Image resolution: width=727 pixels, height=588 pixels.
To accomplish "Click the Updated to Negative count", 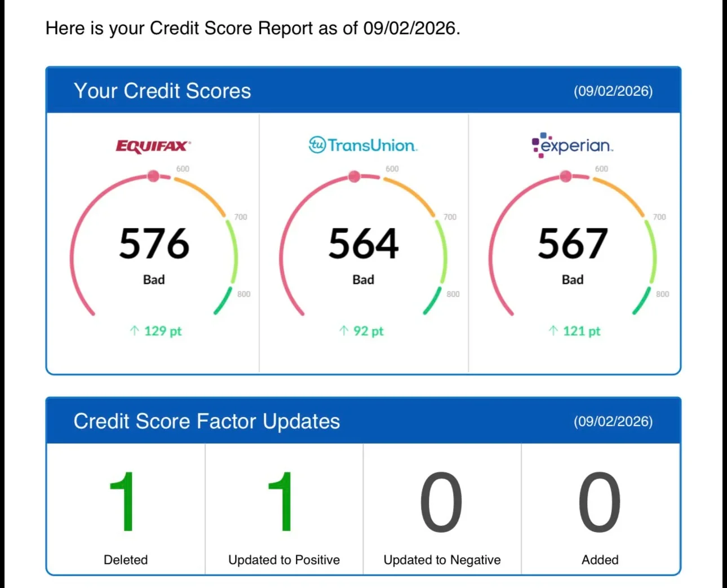I will click(441, 502).
